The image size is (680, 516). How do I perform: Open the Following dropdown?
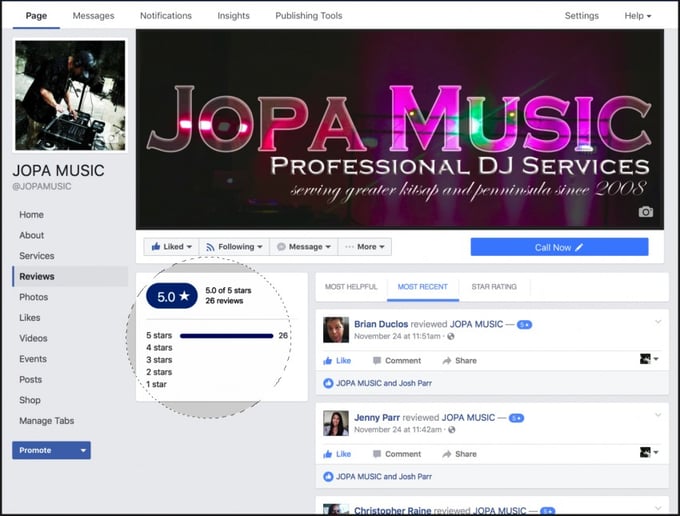point(234,247)
